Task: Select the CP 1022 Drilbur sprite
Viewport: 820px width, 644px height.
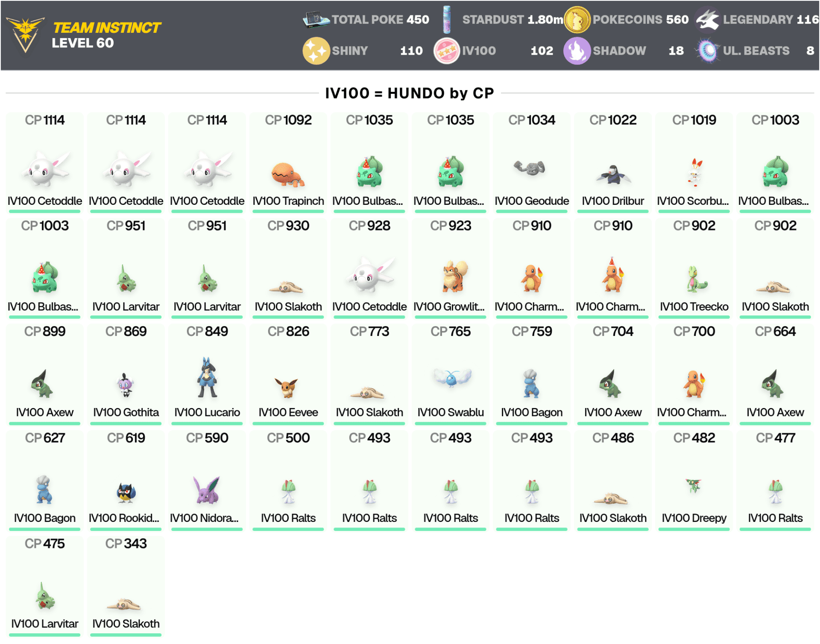Action: pos(613,174)
